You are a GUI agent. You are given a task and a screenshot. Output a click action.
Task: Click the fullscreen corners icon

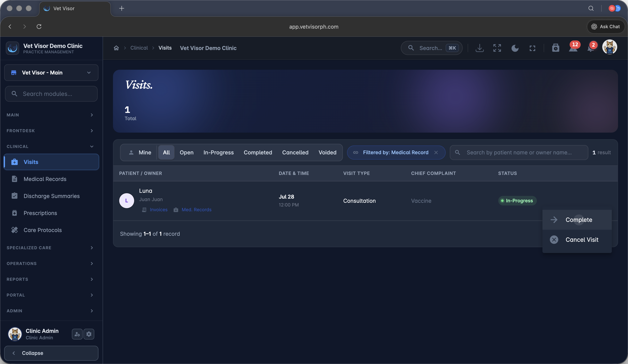coord(532,48)
